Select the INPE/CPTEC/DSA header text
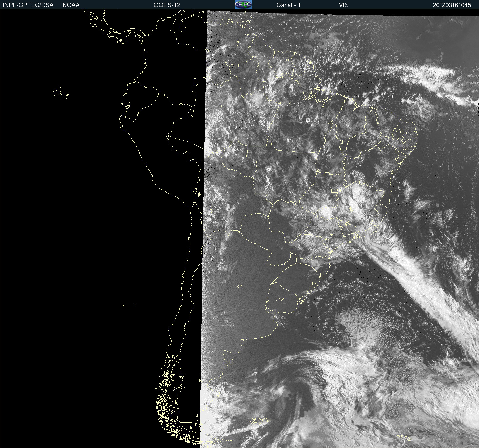This screenshot has width=479, height=448. tap(28, 5)
